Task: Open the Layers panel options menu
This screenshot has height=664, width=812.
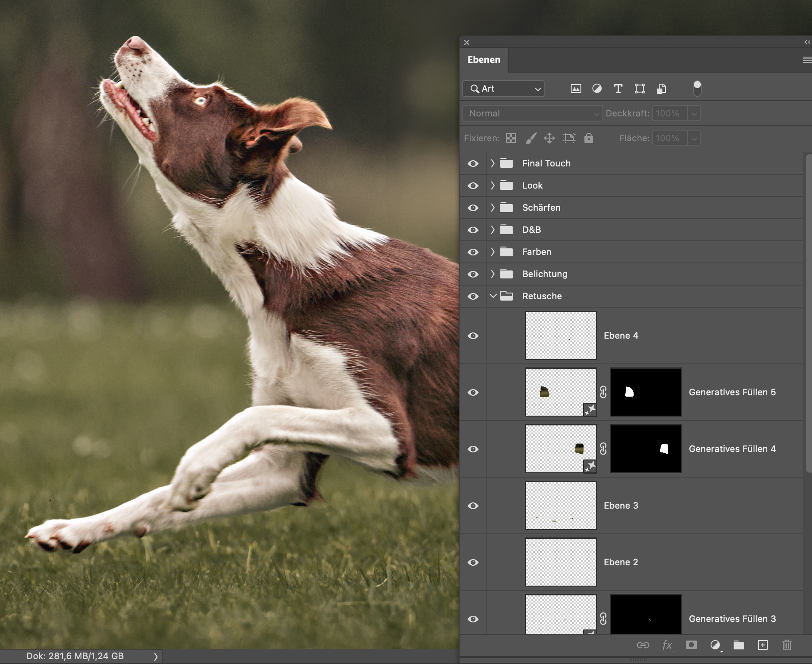Action: click(x=807, y=60)
